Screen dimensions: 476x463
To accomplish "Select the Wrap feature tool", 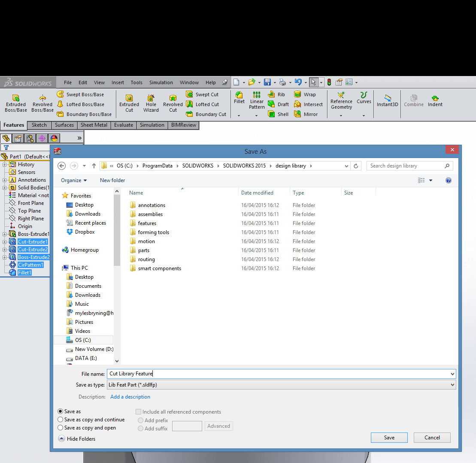I will click(x=306, y=94).
